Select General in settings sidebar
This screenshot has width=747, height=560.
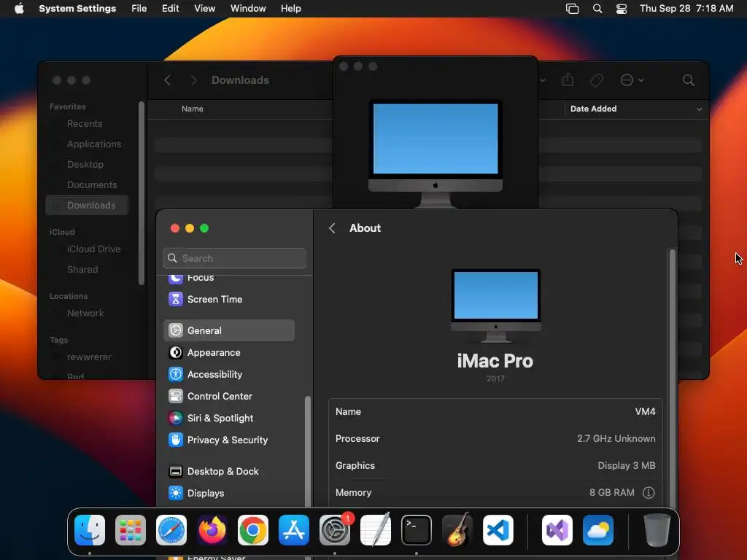[229, 330]
